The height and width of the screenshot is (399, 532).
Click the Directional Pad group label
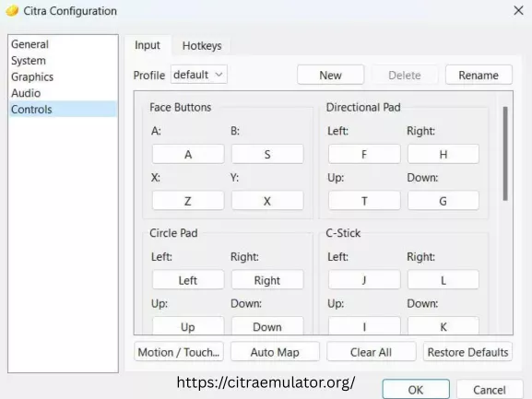[363, 108]
